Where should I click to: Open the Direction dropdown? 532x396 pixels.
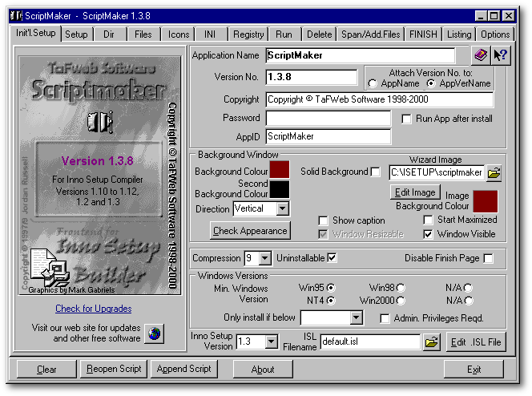282,208
